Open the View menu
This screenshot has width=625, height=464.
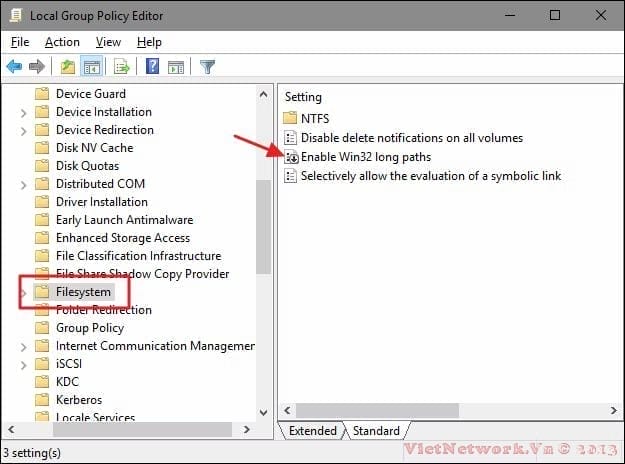pos(108,42)
